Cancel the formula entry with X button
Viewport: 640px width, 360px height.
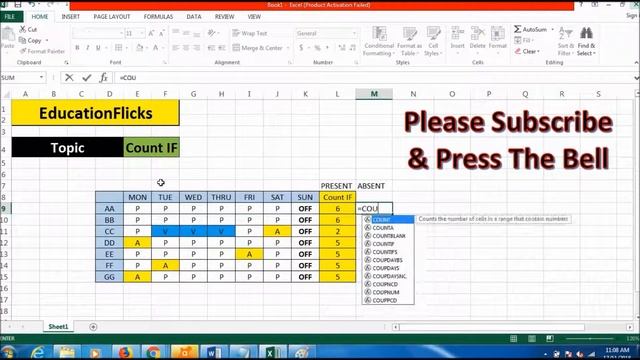(69, 78)
